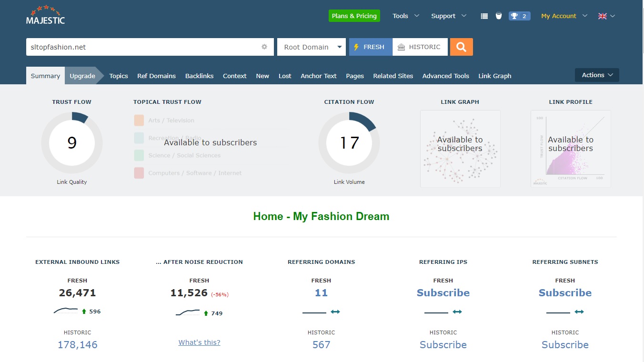This screenshot has width=644, height=362.
Task: Open the Actions dropdown
Action: (x=597, y=75)
